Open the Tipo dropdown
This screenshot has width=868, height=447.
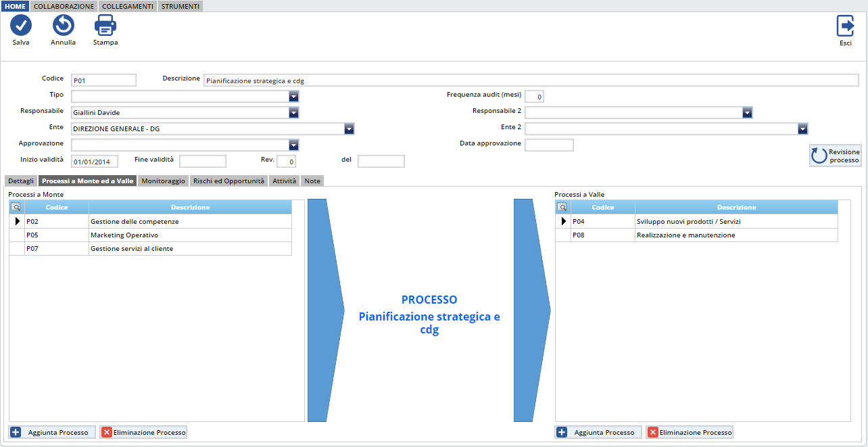(293, 97)
